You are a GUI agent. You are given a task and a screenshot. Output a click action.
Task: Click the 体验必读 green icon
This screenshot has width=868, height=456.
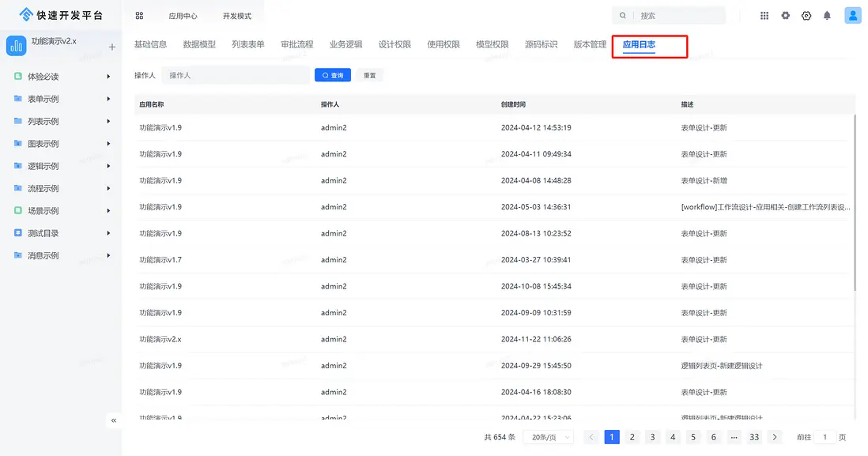[x=17, y=77]
